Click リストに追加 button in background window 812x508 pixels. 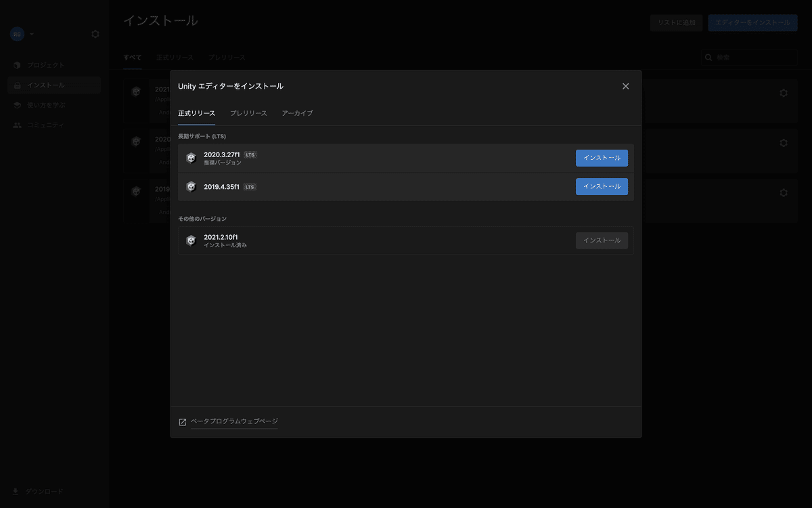click(x=676, y=23)
